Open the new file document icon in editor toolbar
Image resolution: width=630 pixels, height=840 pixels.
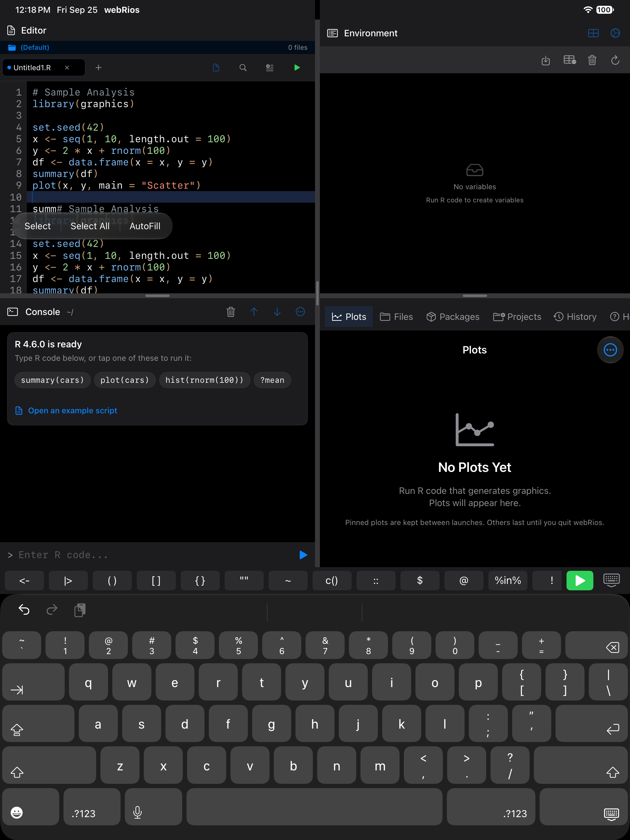coord(216,67)
